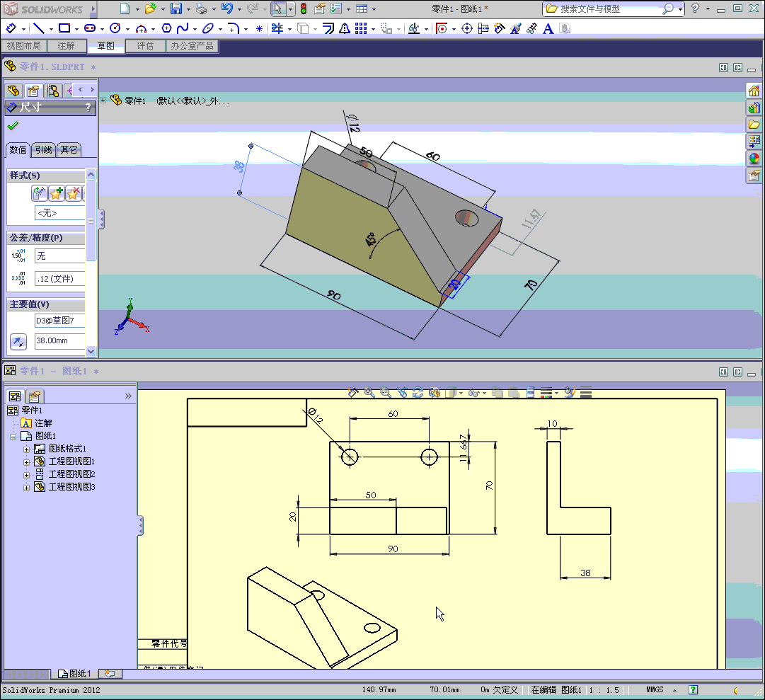Select the Sketch Fillet tool

click(234, 28)
